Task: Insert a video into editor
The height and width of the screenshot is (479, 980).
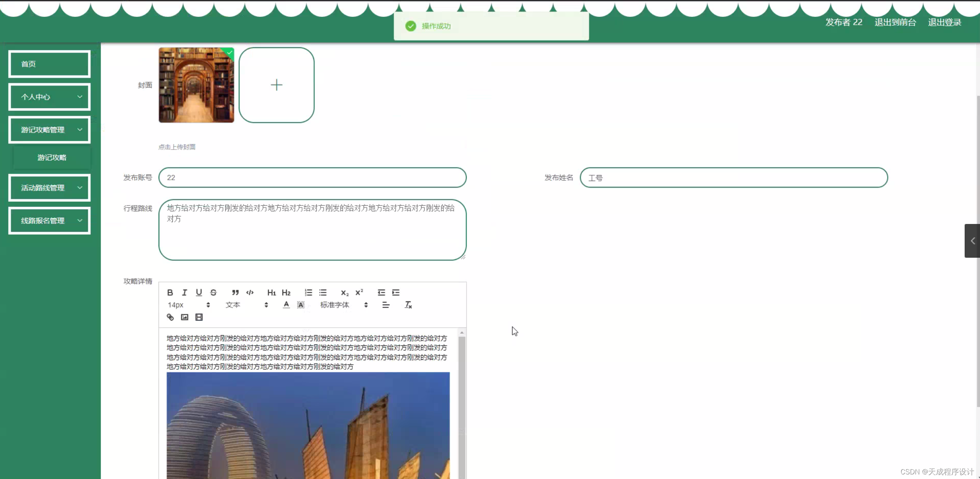Action: pos(199,317)
